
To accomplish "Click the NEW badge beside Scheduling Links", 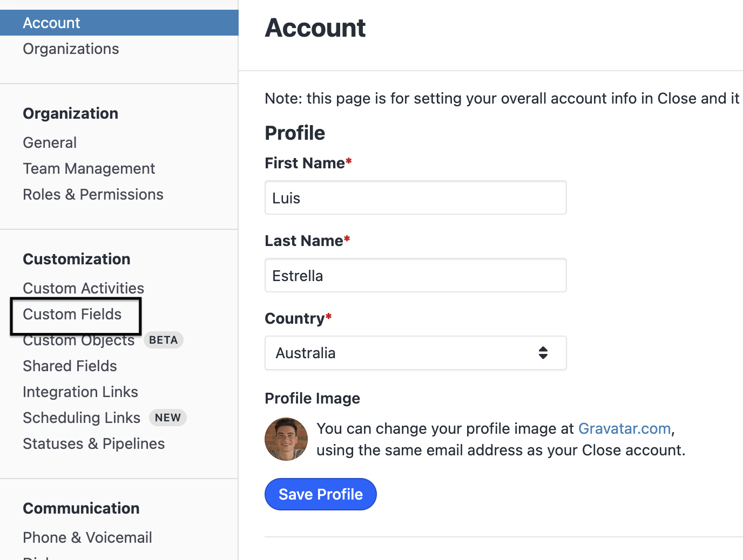I will 167,418.
